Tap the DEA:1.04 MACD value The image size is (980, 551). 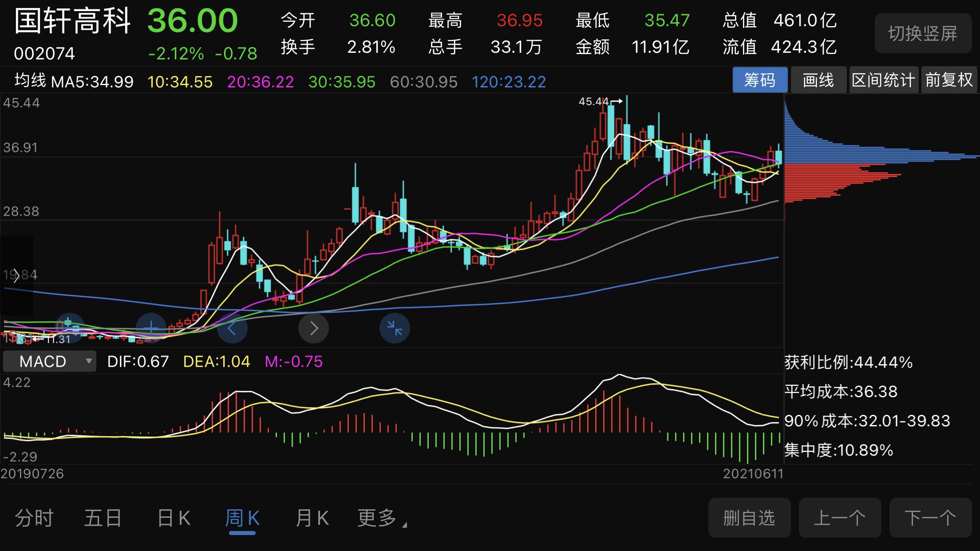[217, 362]
